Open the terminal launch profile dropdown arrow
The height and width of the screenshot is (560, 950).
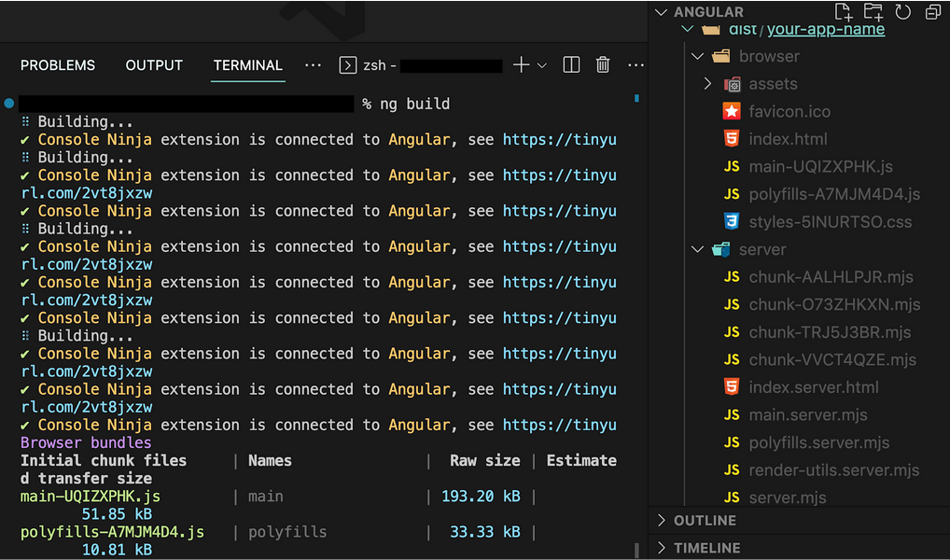[542, 65]
